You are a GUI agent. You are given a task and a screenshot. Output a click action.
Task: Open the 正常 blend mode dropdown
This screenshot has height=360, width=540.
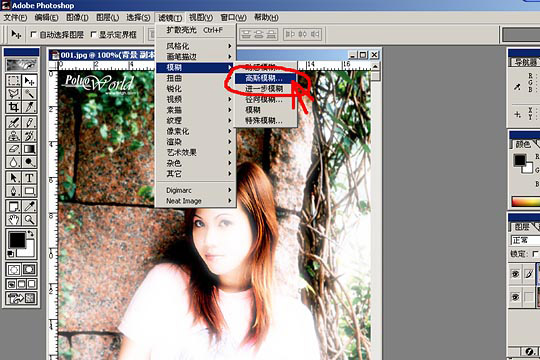(525, 240)
